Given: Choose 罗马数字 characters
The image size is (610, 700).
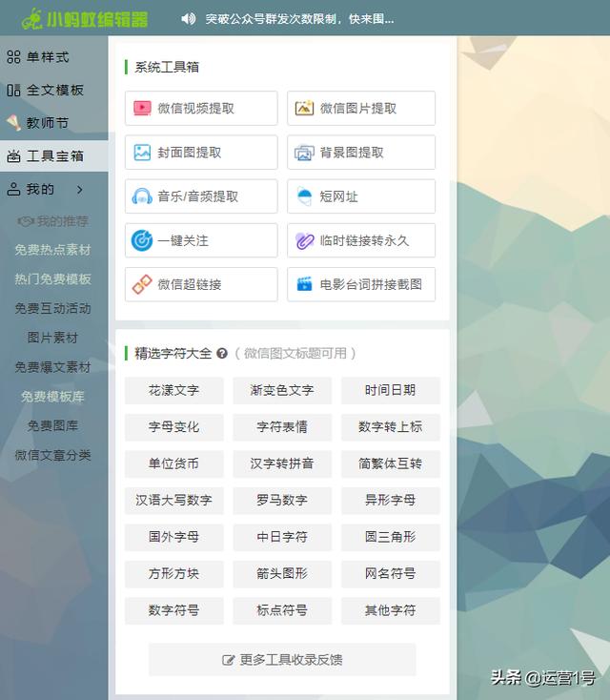Looking at the screenshot, I should point(282,501).
